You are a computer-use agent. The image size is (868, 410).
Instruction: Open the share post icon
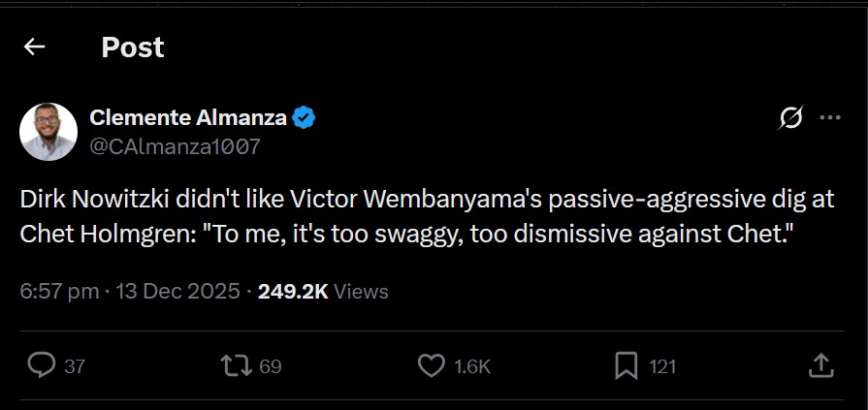(820, 365)
